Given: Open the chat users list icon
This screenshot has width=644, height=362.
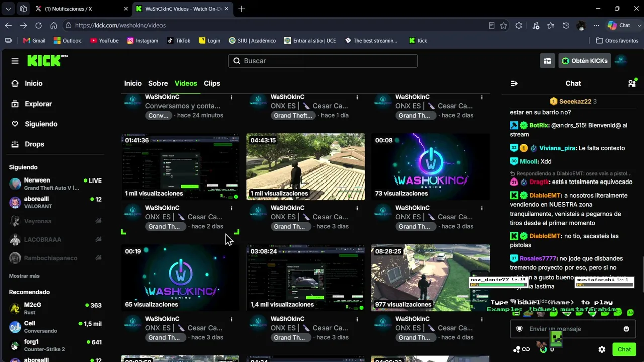Looking at the screenshot, I should click(632, 83).
